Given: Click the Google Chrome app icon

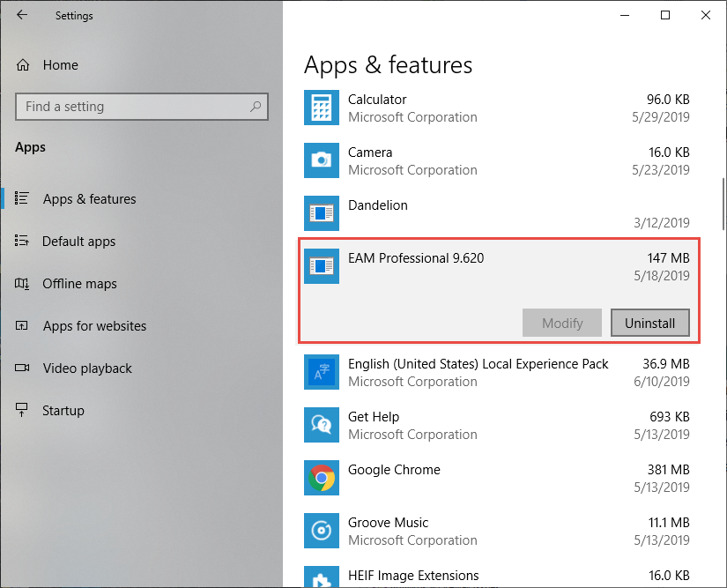Looking at the screenshot, I should coord(322,478).
